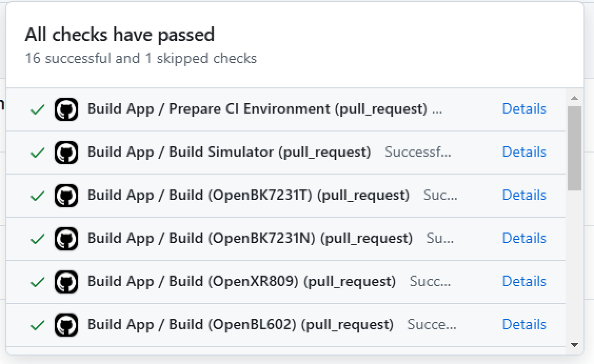The width and height of the screenshot is (594, 364).
Task: Click the GitHub octocat icon beside Prepare CI Environment
Action: point(66,109)
